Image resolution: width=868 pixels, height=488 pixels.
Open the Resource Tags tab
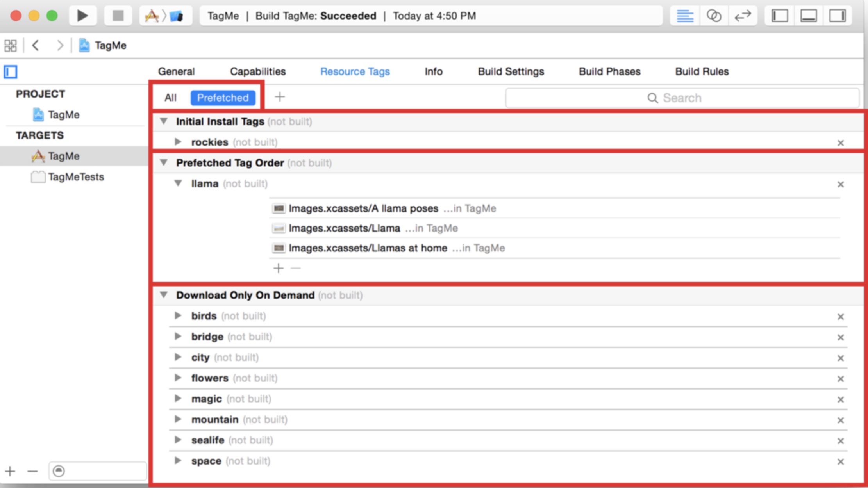355,71
